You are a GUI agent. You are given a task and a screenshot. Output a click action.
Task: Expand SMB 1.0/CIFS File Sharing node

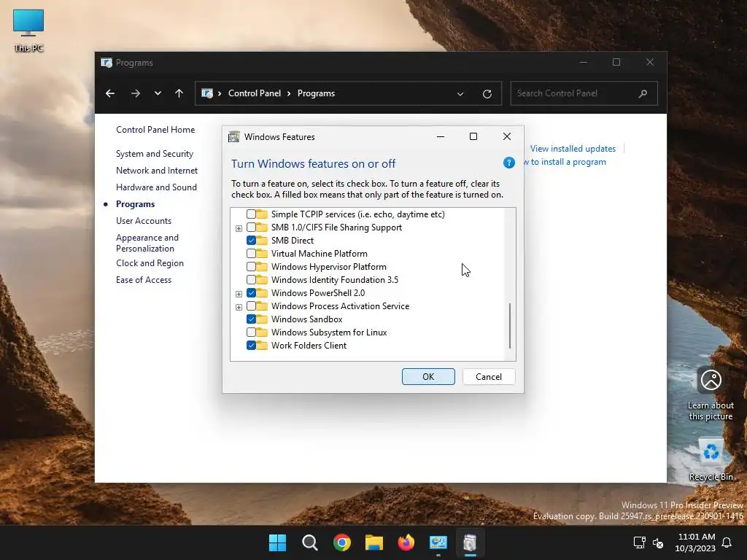(x=239, y=228)
